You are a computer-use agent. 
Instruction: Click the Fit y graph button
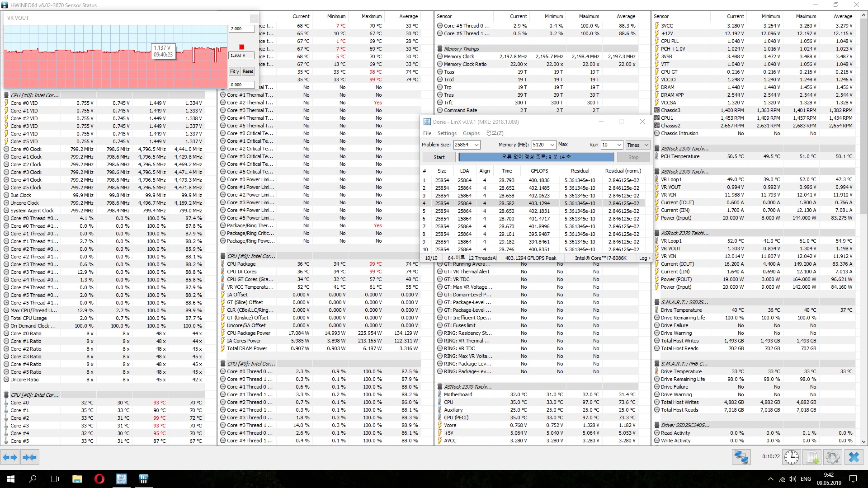coord(234,71)
